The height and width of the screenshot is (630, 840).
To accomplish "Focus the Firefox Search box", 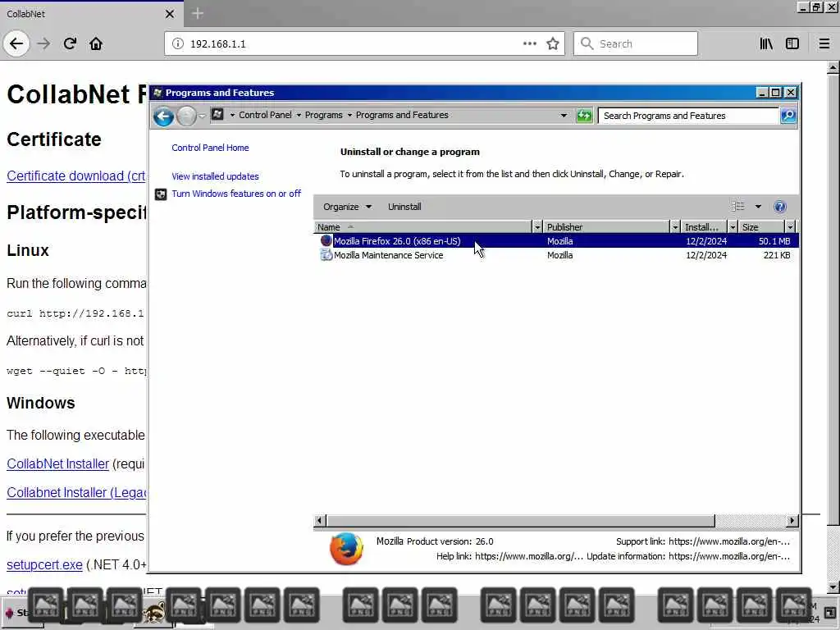I will [636, 43].
